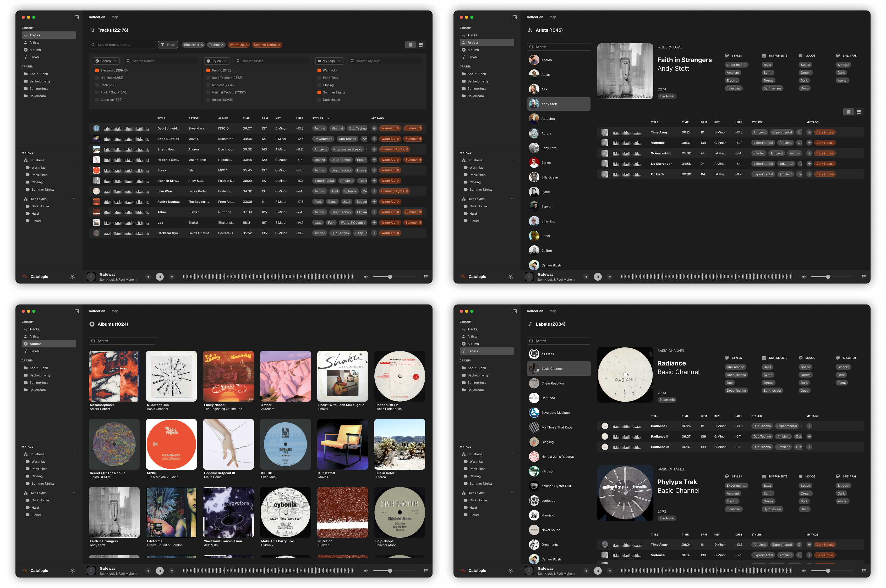Add tag plus icon on Dub Schneid... row
The width and height of the screenshot is (886, 588).
pos(374,128)
